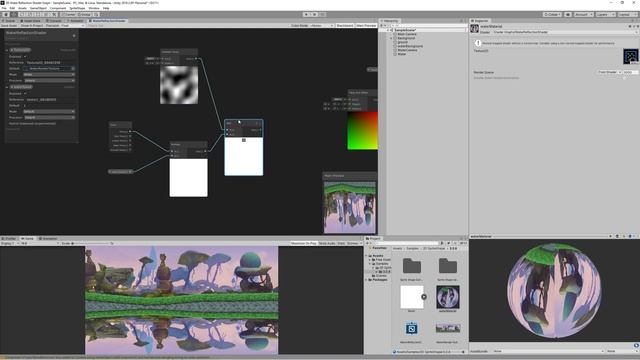Screen dimensions: 640x360
Task: Click the Create button in Project panel
Action: click(368, 243)
